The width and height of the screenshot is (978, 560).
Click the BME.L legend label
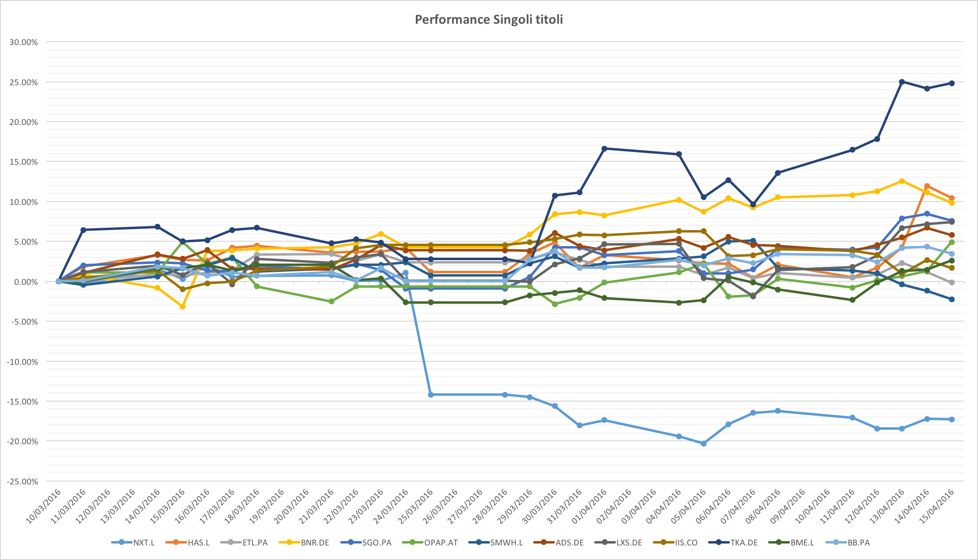(803, 543)
